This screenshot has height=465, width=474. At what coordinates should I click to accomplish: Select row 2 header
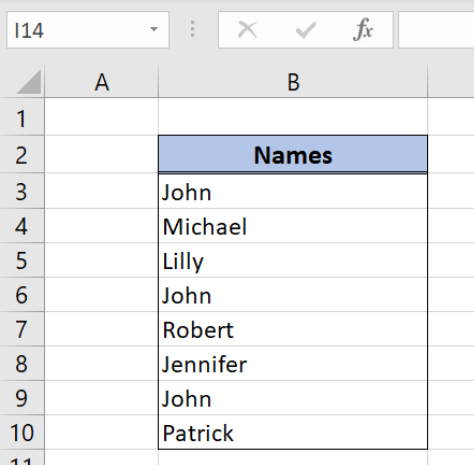click(x=22, y=154)
